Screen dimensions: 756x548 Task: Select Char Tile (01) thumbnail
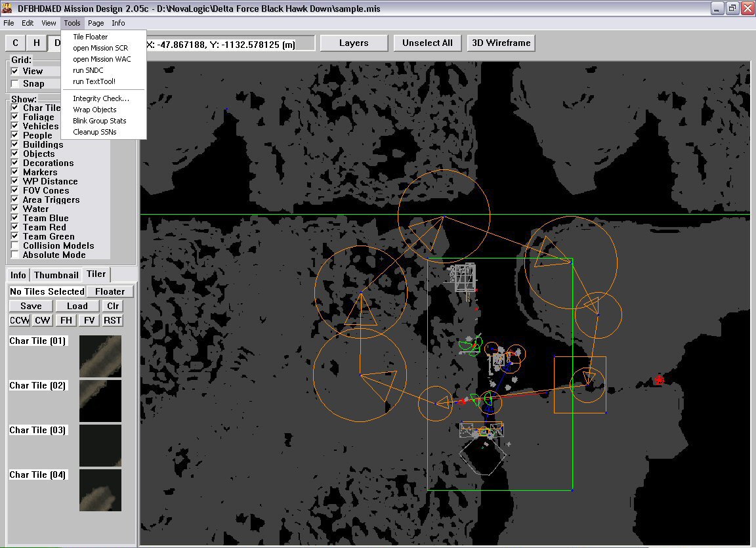pos(100,356)
